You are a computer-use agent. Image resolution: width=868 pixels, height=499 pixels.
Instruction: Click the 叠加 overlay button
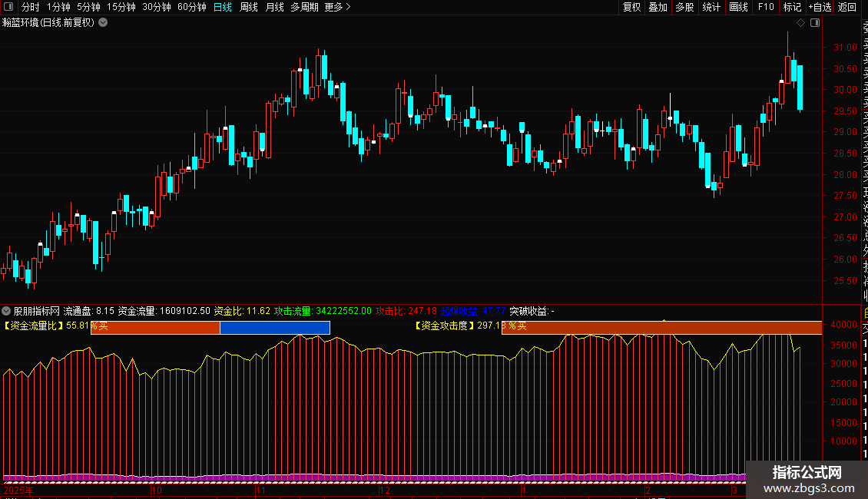point(658,7)
